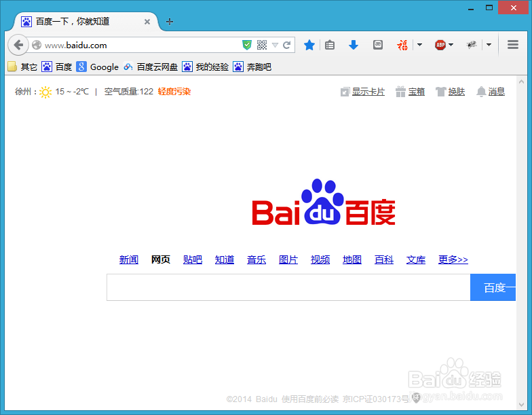
Task: Click the square face toolbar icon
Action: pyautogui.click(x=377, y=45)
